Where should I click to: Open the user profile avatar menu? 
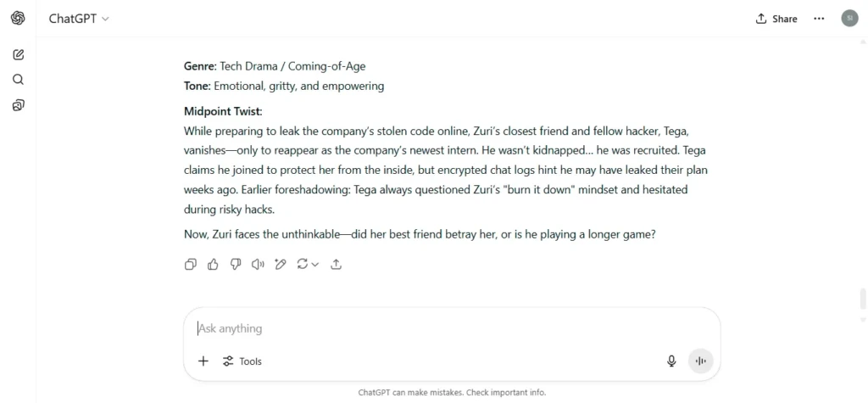[849, 19]
